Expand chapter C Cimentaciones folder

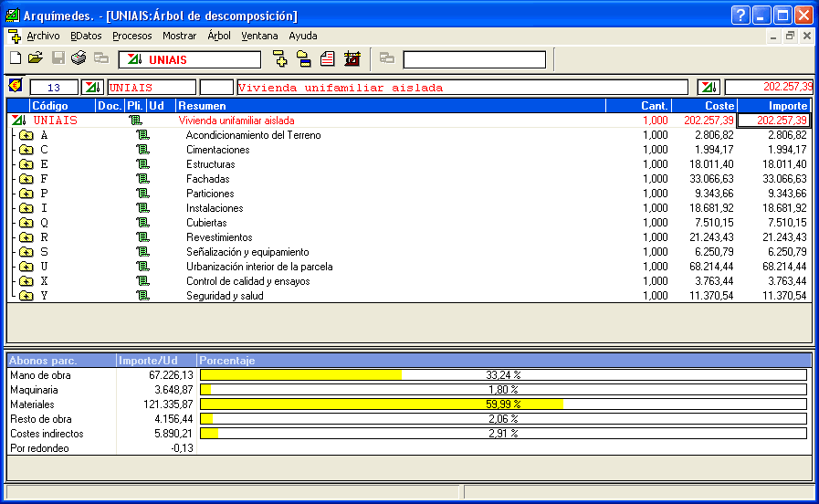(x=26, y=150)
